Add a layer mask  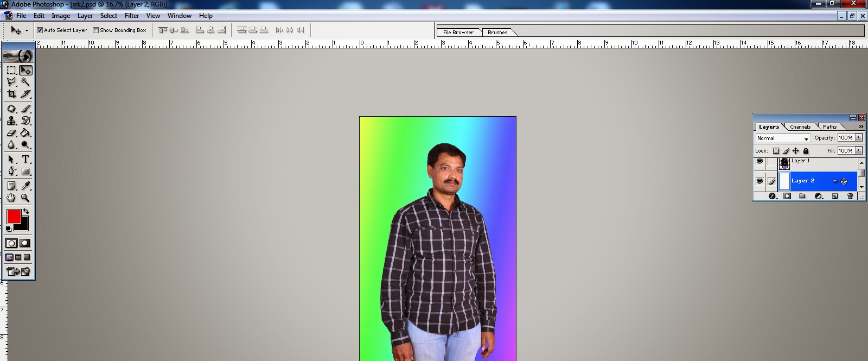coord(787,196)
